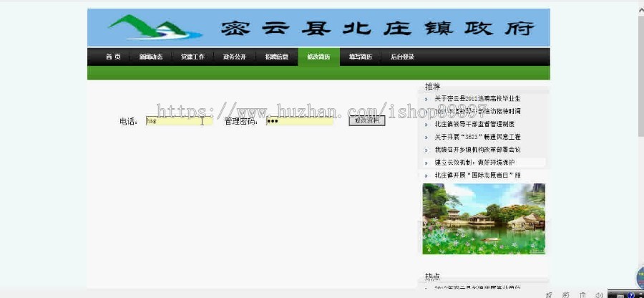Click the 推荐 section heading

point(432,86)
